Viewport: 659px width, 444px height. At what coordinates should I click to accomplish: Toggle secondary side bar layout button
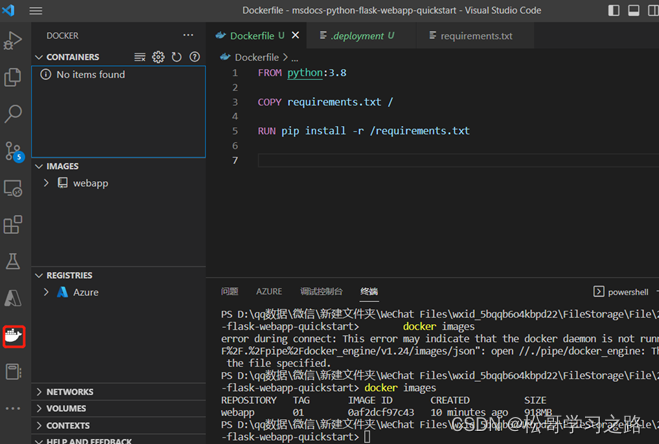pos(654,11)
